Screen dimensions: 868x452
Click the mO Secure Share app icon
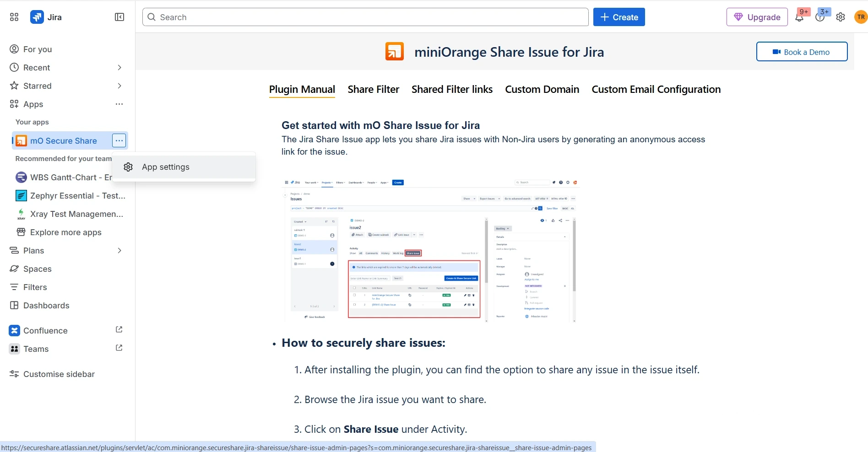point(21,140)
